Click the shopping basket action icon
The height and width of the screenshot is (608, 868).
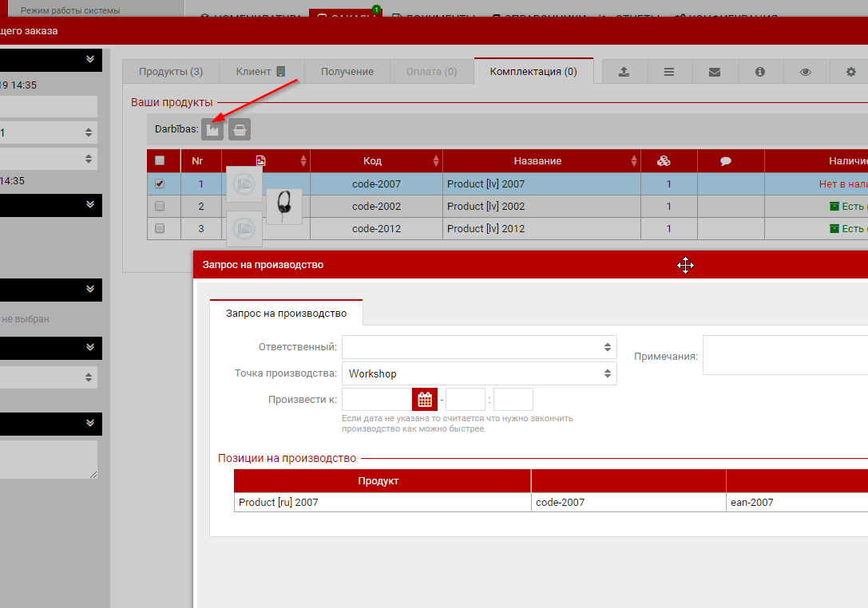pyautogui.click(x=240, y=128)
